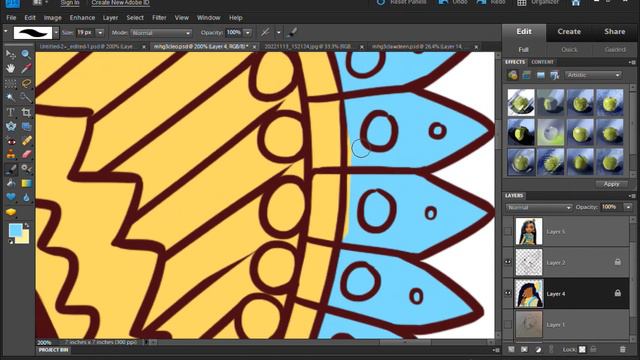The image size is (640, 360).
Task: Switch to the Share tab
Action: (615, 32)
